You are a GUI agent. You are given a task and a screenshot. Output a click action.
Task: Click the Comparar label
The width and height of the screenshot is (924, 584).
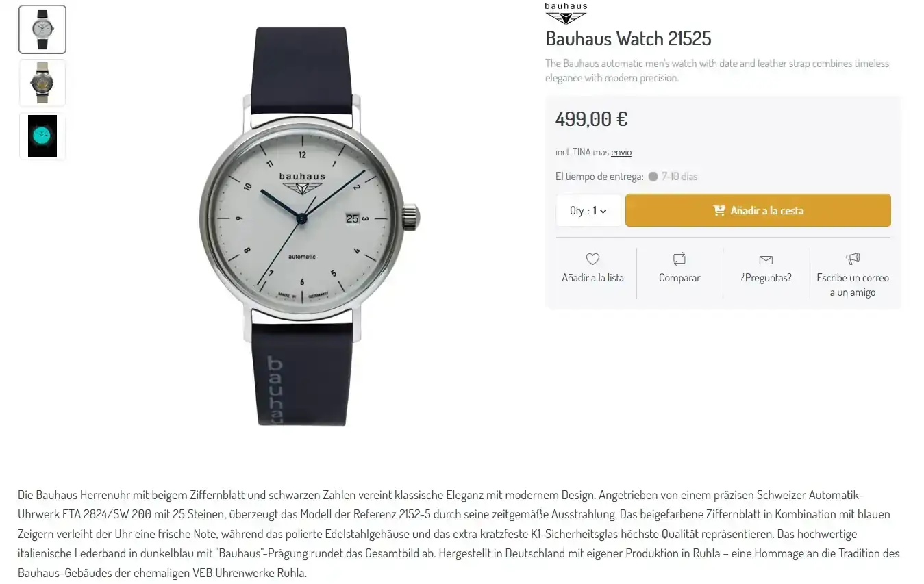tap(679, 278)
